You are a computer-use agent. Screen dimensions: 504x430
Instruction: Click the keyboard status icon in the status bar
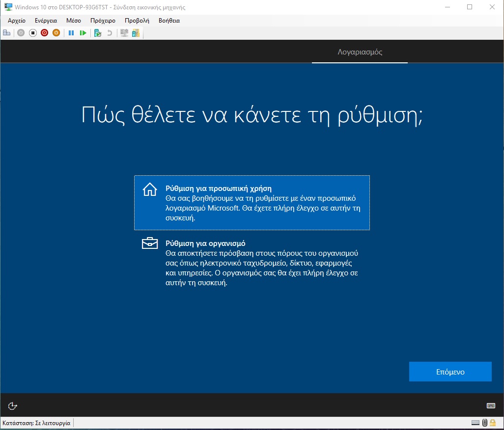(476, 423)
